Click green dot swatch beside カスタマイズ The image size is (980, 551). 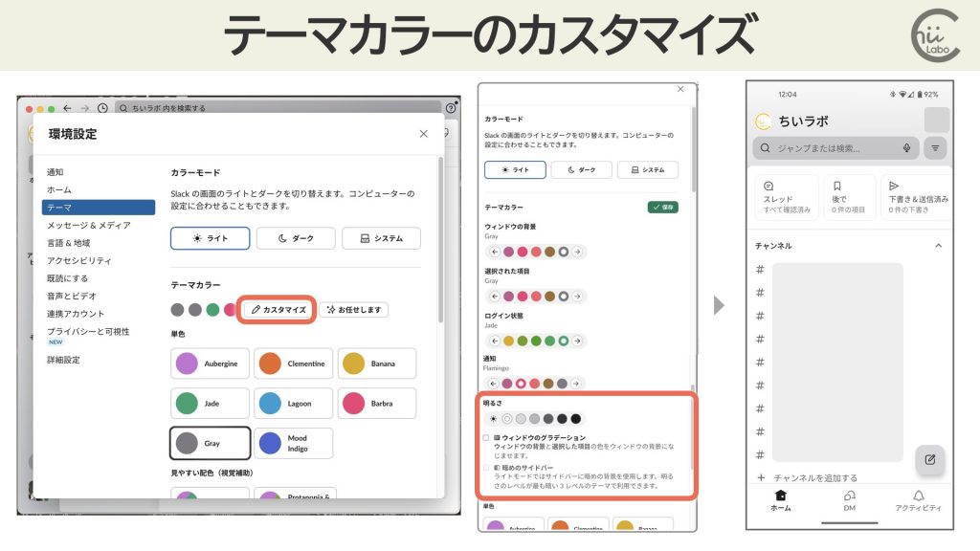[212, 310]
